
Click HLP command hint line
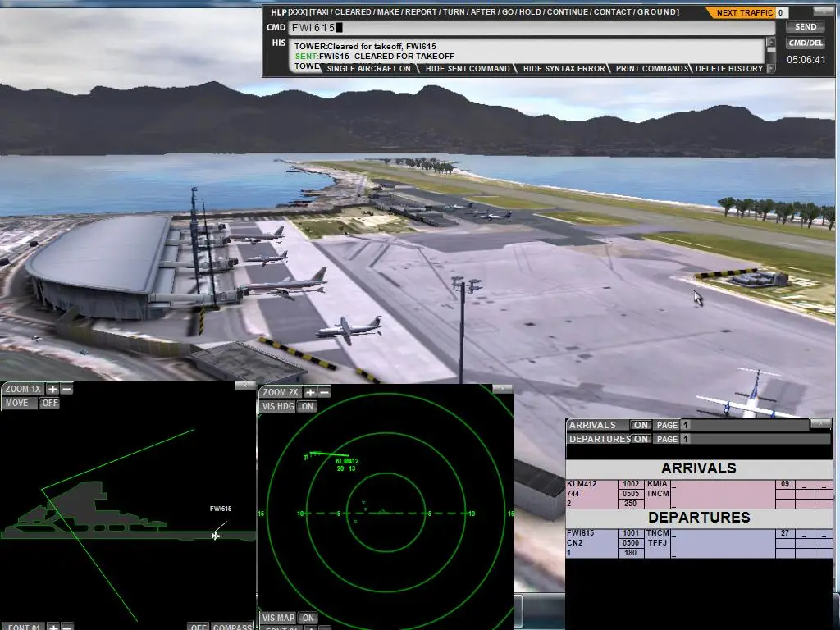(x=475, y=11)
